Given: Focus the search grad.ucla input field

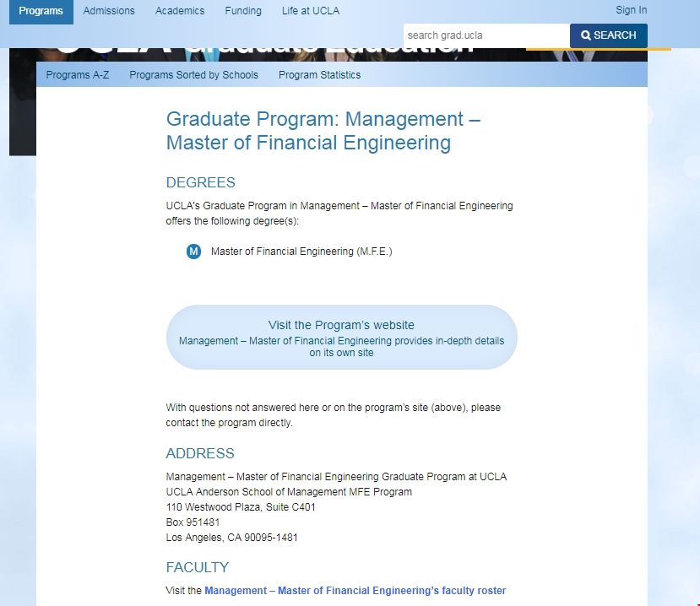Looking at the screenshot, I should [486, 35].
